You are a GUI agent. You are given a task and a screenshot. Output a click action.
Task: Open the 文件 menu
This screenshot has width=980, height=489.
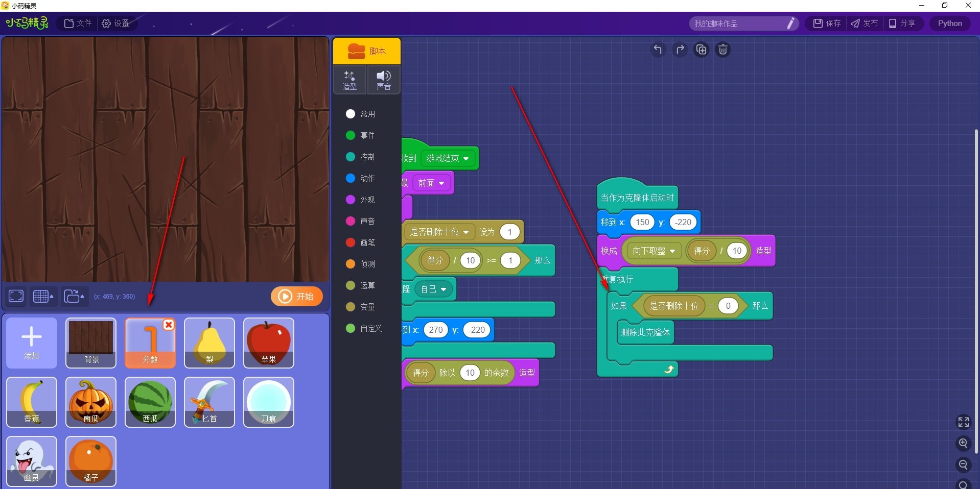click(x=78, y=23)
